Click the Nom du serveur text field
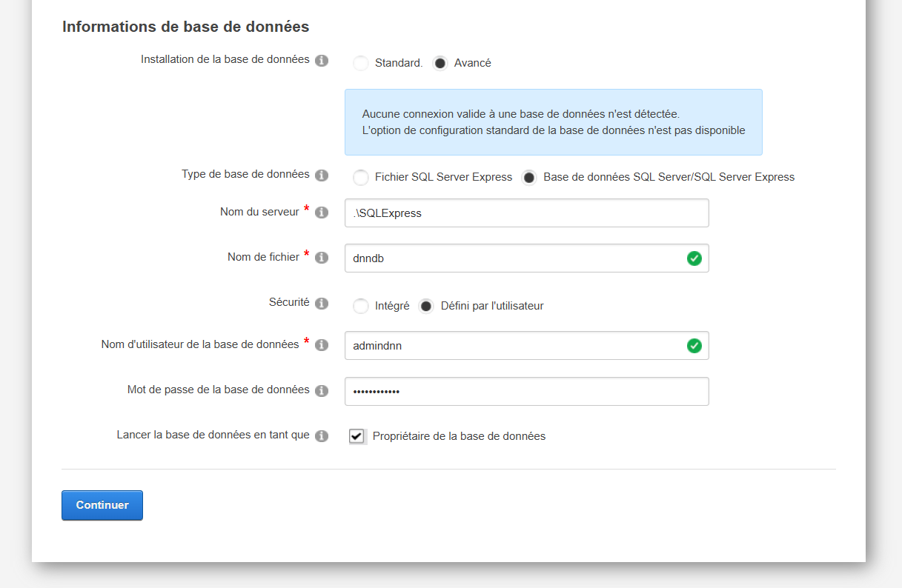The image size is (902, 588). (x=526, y=213)
